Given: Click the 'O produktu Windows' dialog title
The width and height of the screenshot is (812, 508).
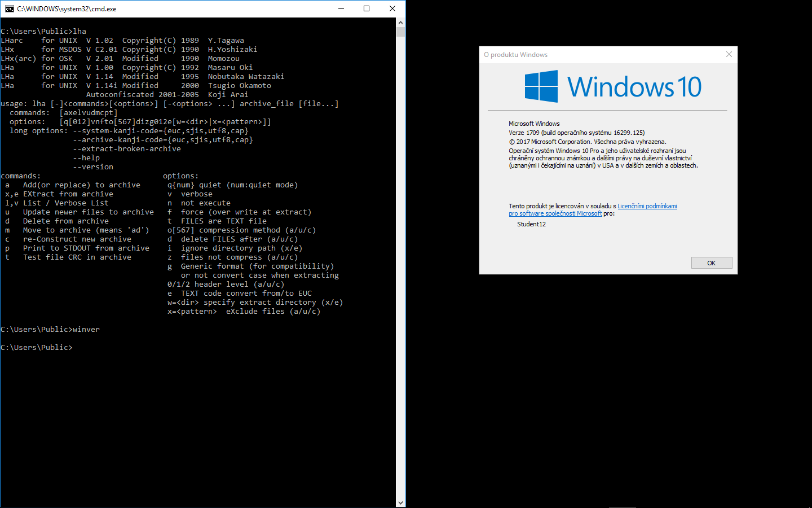Looking at the screenshot, I should click(516, 55).
